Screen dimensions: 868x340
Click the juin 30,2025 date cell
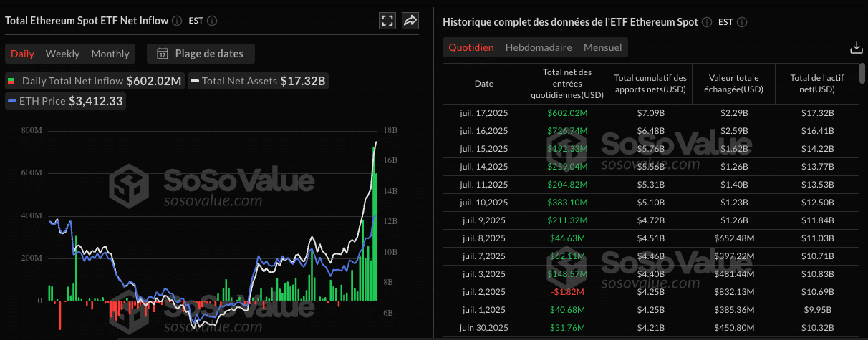484,328
